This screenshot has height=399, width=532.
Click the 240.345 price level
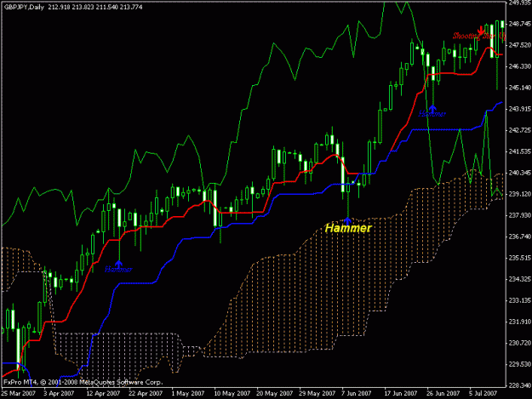point(519,173)
